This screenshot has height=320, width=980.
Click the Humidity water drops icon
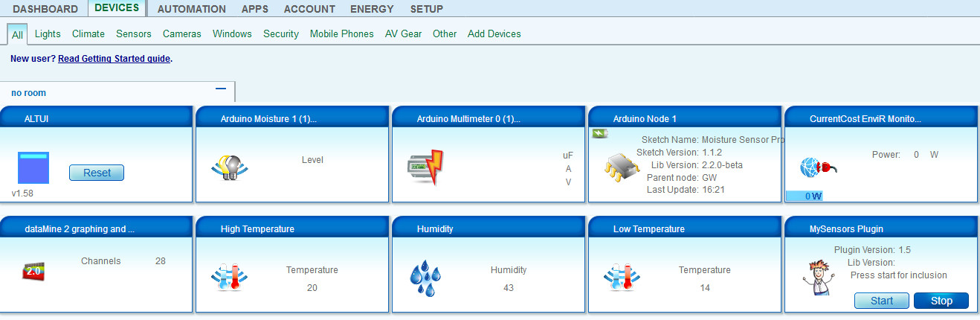[425, 276]
